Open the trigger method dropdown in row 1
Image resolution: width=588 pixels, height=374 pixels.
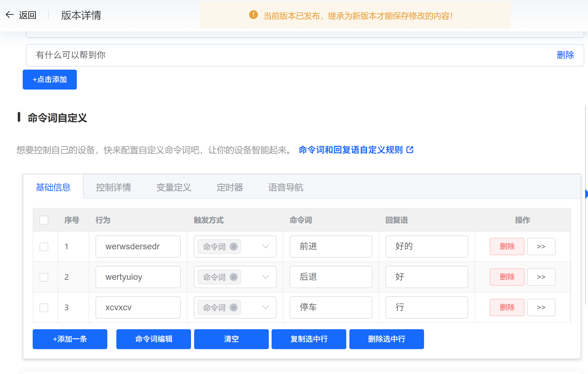(x=265, y=247)
